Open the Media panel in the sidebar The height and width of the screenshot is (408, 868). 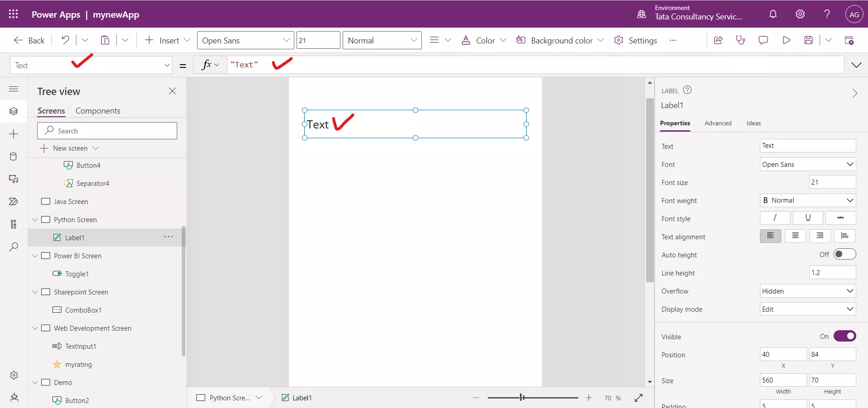click(14, 179)
